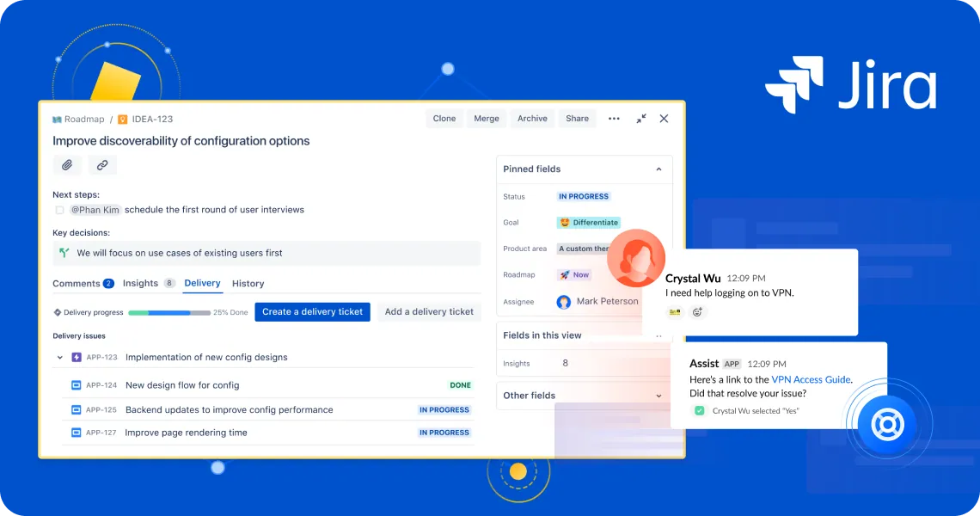Click the Roadmap breadcrumb map icon
This screenshot has width=980, height=516.
(57, 120)
